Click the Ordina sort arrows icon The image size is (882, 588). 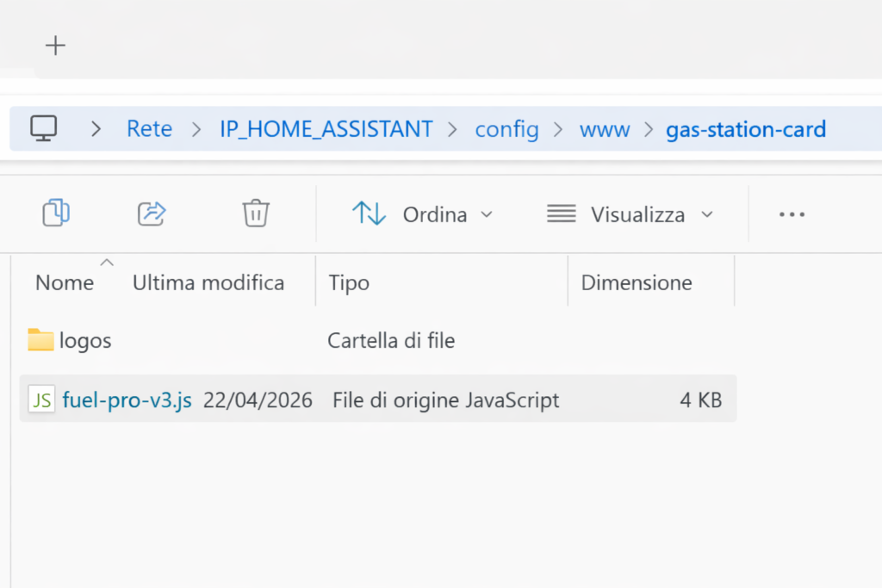click(370, 214)
